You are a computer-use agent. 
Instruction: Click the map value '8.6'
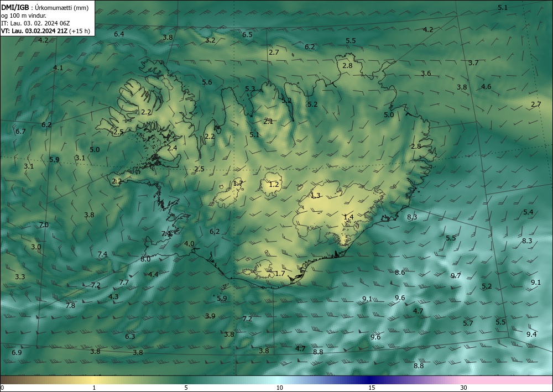[400, 272]
